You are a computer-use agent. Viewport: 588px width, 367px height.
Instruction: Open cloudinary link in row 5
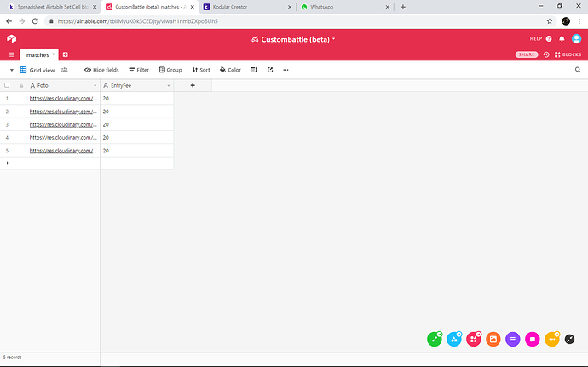[x=63, y=151]
